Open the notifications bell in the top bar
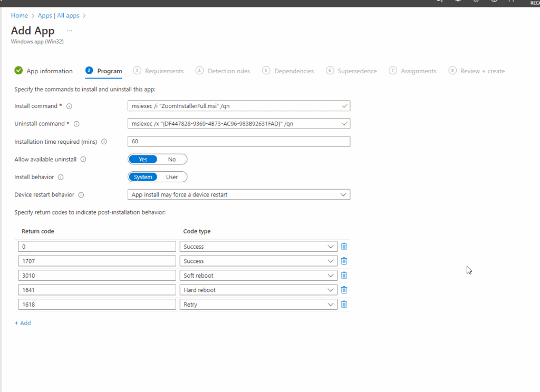The height and width of the screenshot is (392, 540). click(x=458, y=1)
